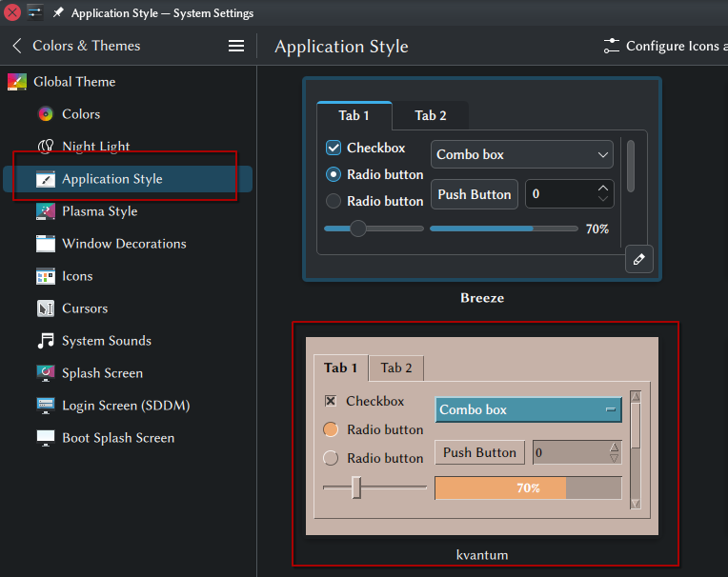Viewport: 728px width, 577px height.
Task: Switch to Tab 2 in kvantum preview
Action: tap(396, 368)
